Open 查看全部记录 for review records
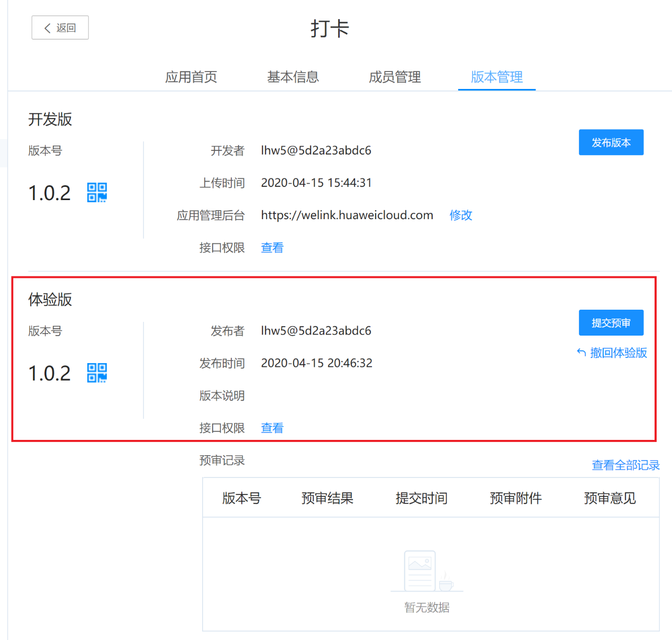Screen dimensions: 672x640 click(625, 465)
